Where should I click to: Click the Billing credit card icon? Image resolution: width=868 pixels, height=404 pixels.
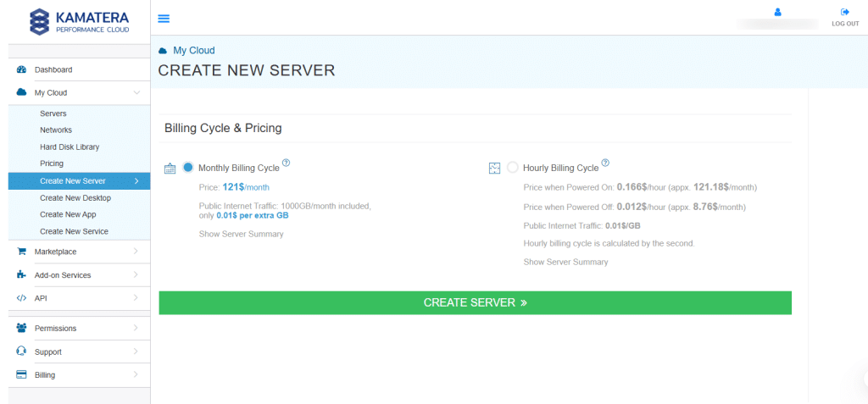pyautogui.click(x=21, y=374)
